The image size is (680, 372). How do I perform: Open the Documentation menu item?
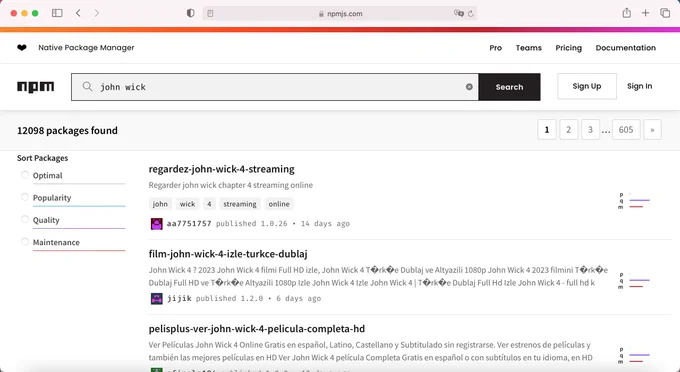point(625,48)
